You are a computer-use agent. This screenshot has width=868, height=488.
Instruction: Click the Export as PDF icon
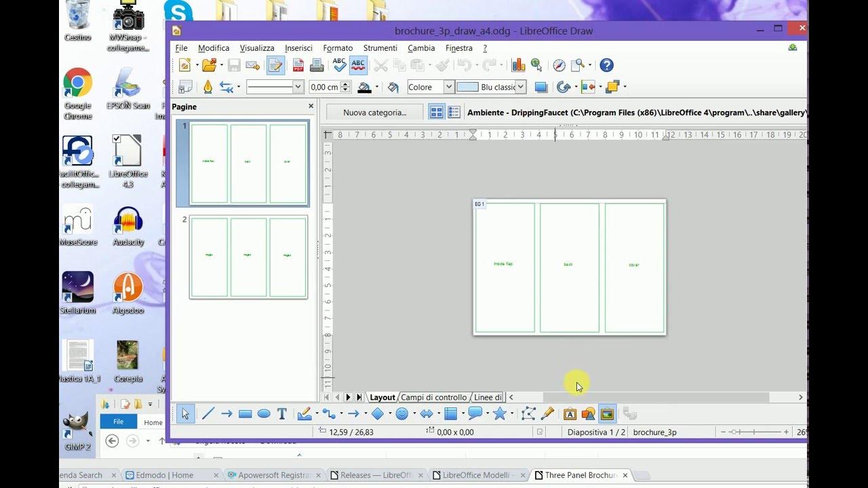point(298,65)
